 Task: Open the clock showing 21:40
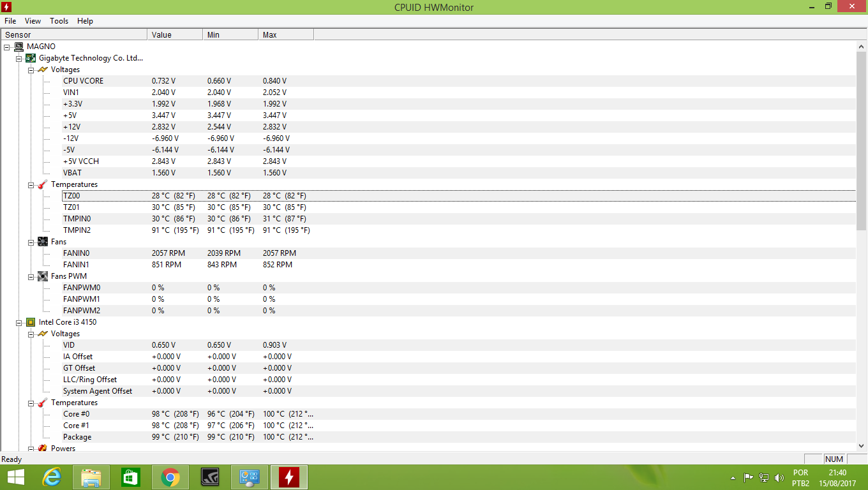pos(837,478)
